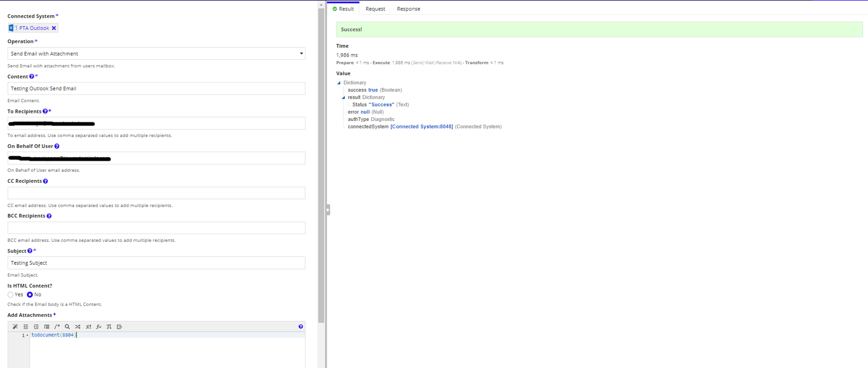This screenshot has height=368, width=868.
Task: Click the Status "Success" row
Action: click(380, 104)
